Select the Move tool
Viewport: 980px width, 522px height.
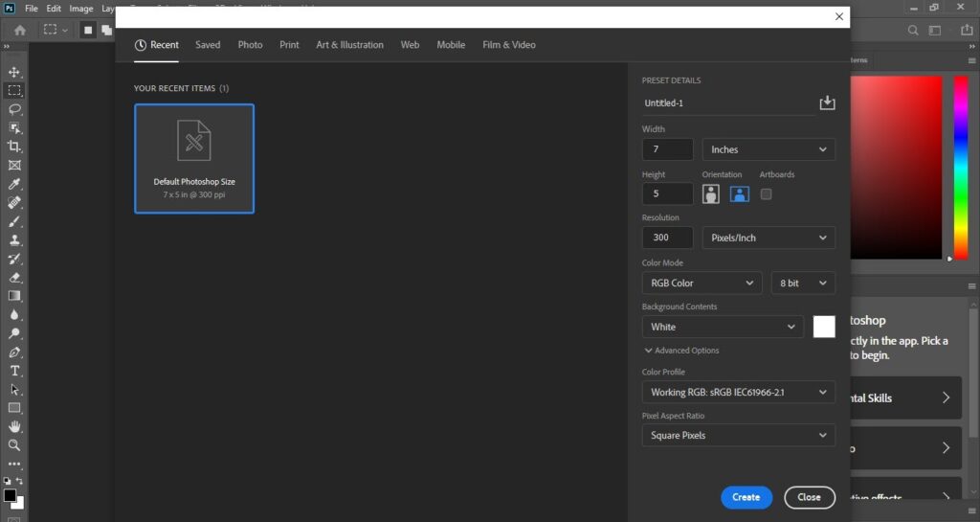[x=13, y=72]
